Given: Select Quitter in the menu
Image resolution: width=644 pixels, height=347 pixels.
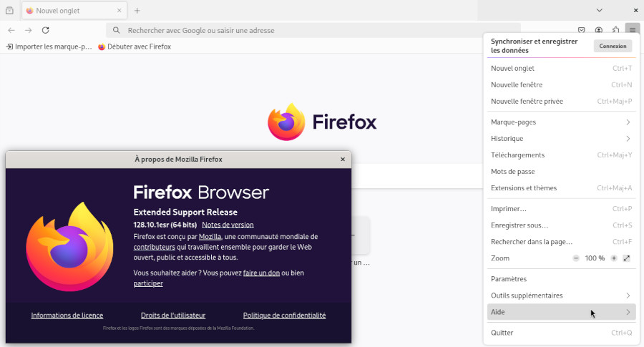Looking at the screenshot, I should pyautogui.click(x=562, y=333).
